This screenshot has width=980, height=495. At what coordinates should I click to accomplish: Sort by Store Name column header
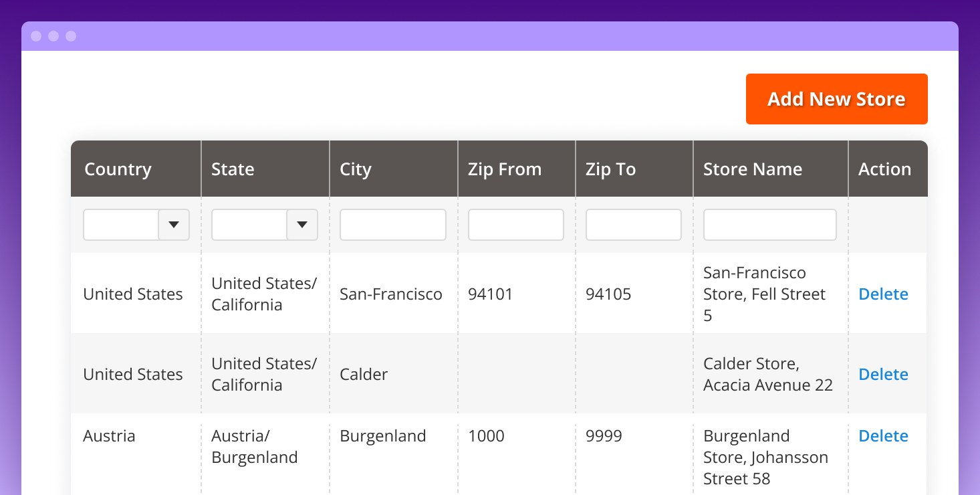pyautogui.click(x=752, y=169)
